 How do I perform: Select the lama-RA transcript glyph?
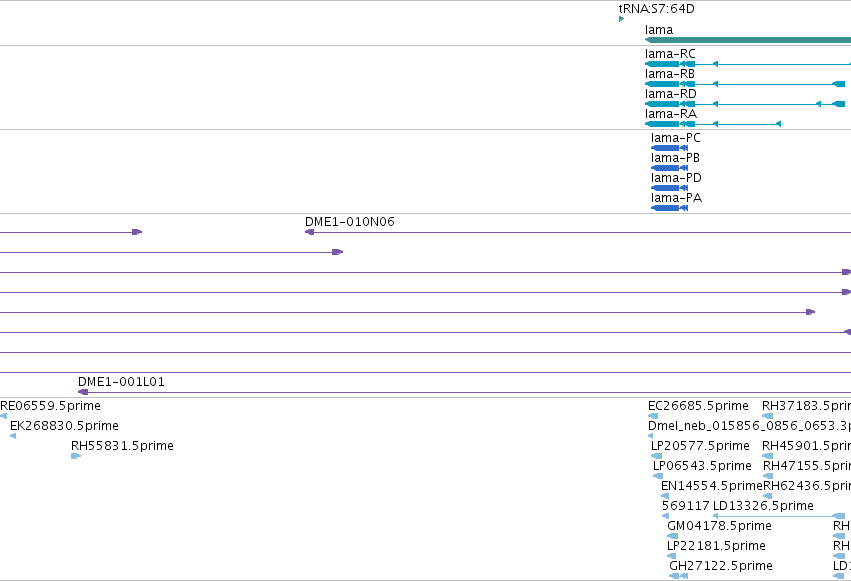pos(713,124)
